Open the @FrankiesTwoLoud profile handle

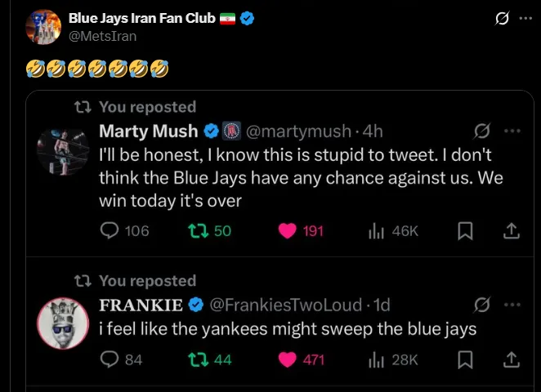[286, 305]
